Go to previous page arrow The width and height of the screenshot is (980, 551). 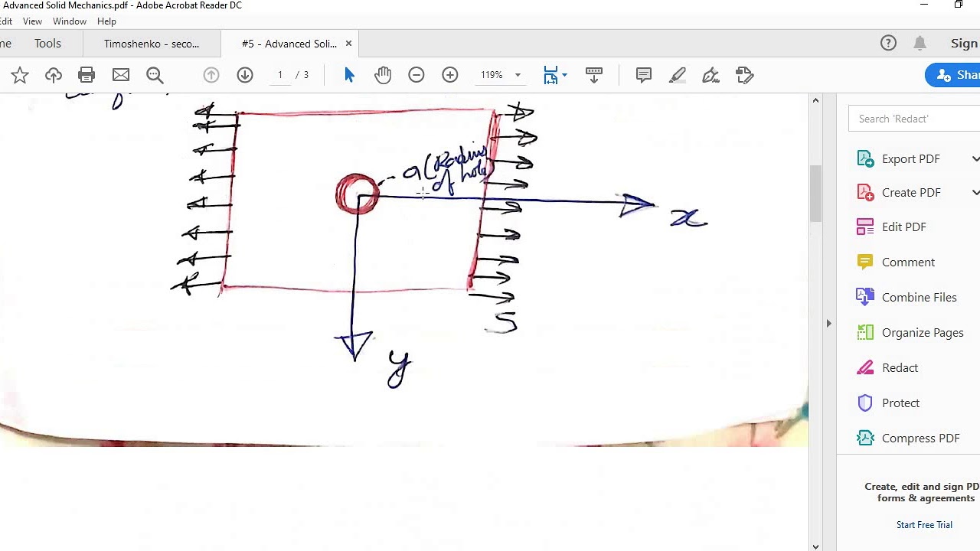pyautogui.click(x=211, y=75)
